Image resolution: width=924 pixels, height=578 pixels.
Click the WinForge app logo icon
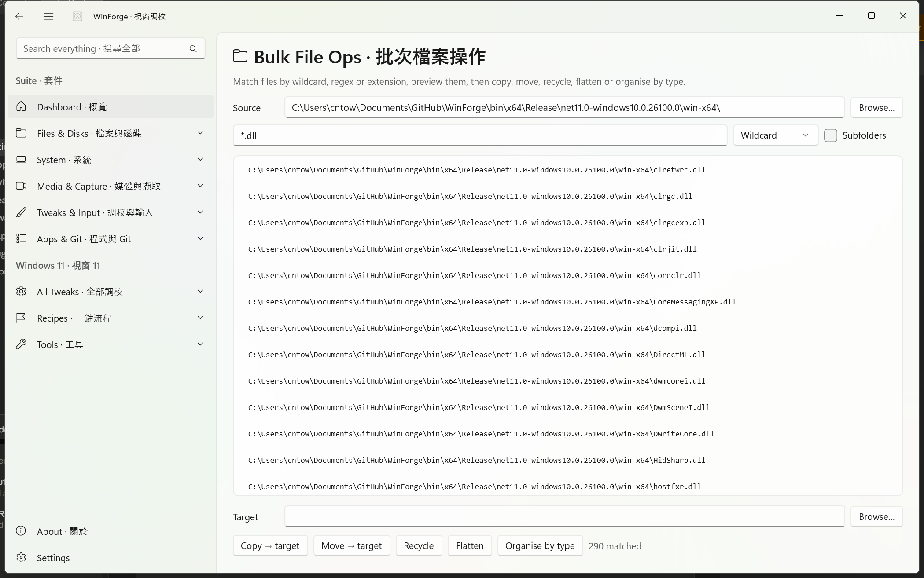77,16
